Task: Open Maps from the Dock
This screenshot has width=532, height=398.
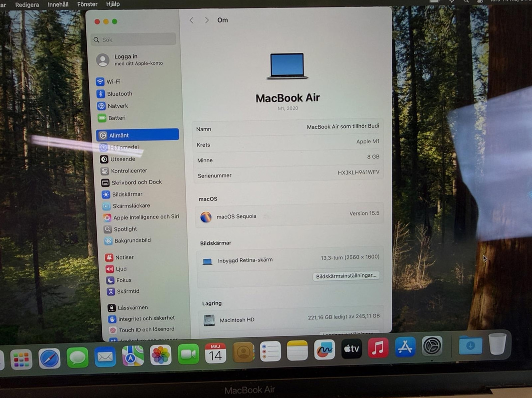Action: [133, 356]
